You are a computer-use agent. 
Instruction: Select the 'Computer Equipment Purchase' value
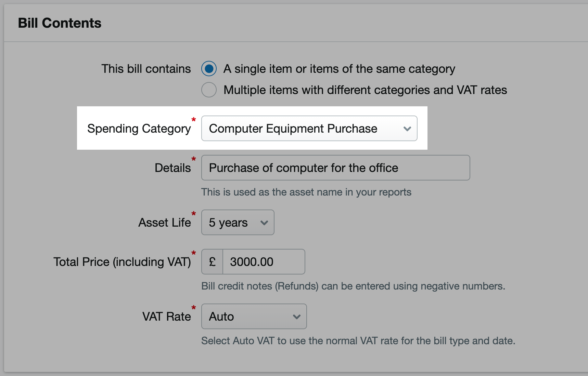[x=293, y=129]
